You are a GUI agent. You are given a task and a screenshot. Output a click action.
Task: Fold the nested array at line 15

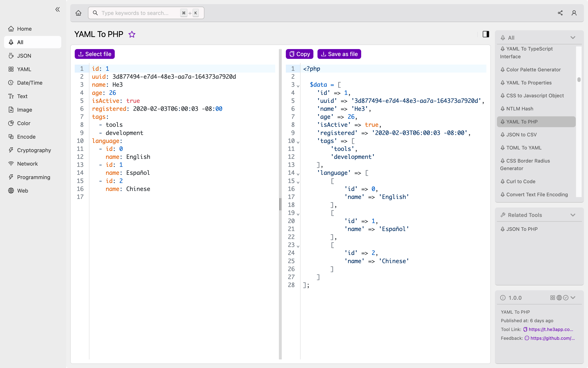click(x=298, y=182)
